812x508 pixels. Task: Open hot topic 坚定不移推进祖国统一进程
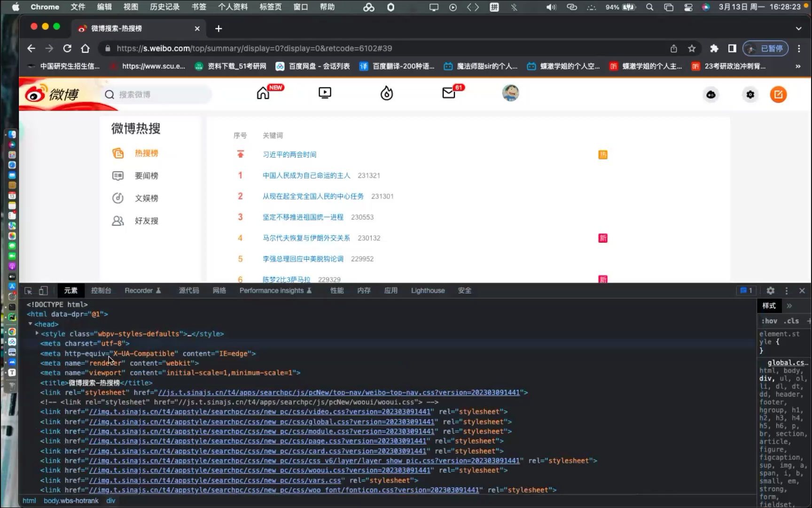[x=303, y=217]
